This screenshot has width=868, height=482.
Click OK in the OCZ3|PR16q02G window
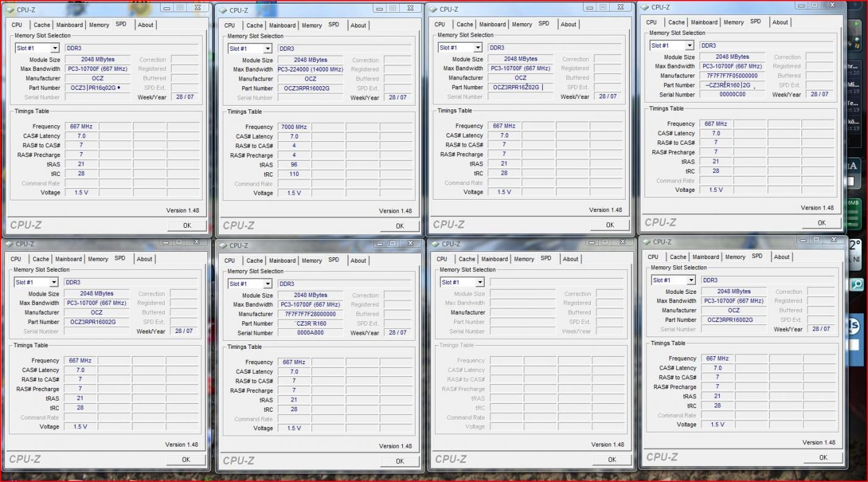pyautogui.click(x=187, y=225)
